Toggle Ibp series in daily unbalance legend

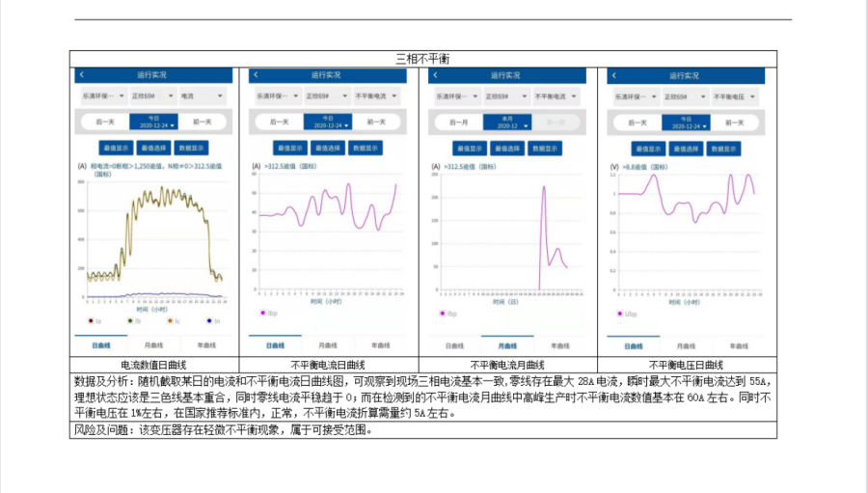tap(262, 314)
